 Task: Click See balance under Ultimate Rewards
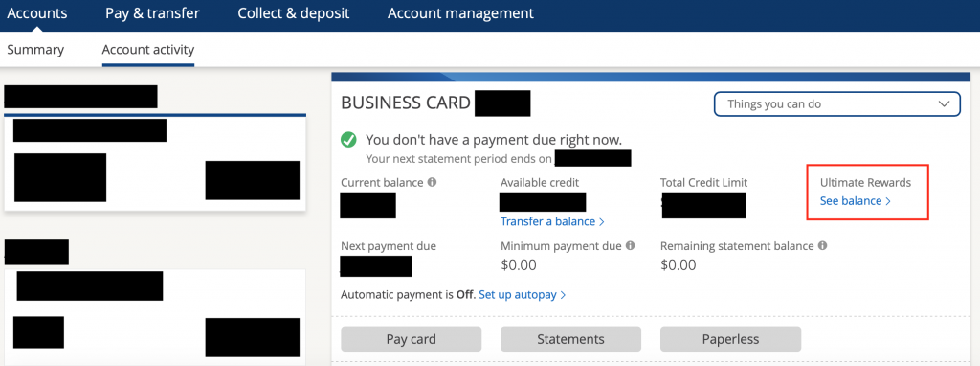pyautogui.click(x=855, y=201)
